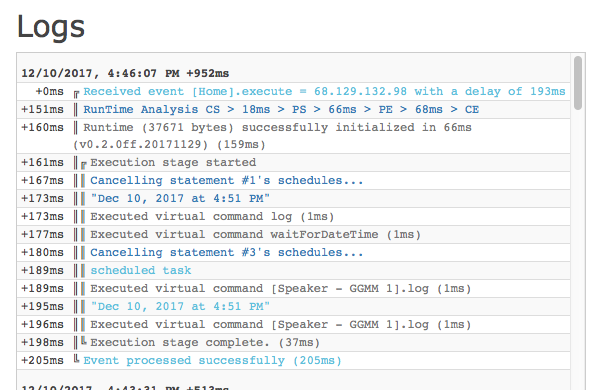
Task: Select the Logs heading
Action: coord(51,27)
